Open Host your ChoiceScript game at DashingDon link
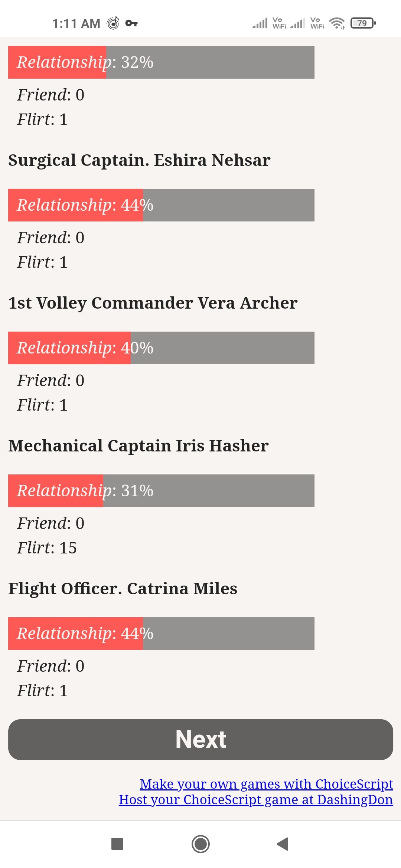This screenshot has height=868, width=401. pos(256,799)
